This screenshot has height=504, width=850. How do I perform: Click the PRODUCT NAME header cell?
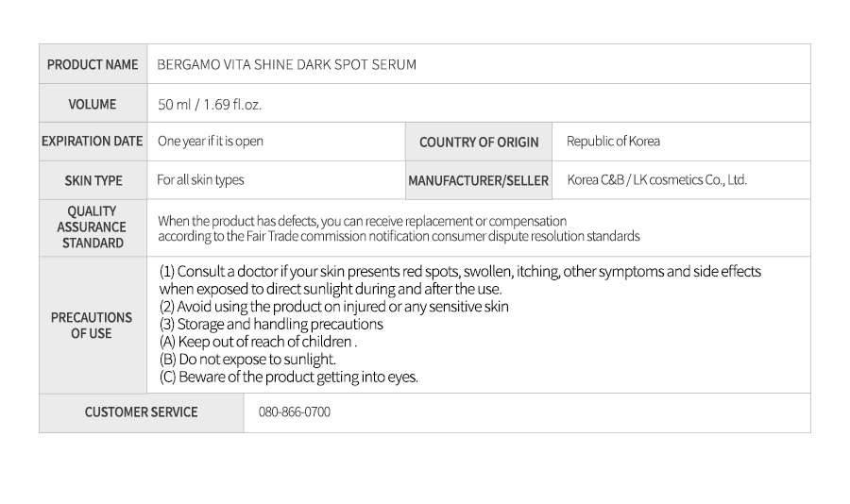(x=93, y=64)
